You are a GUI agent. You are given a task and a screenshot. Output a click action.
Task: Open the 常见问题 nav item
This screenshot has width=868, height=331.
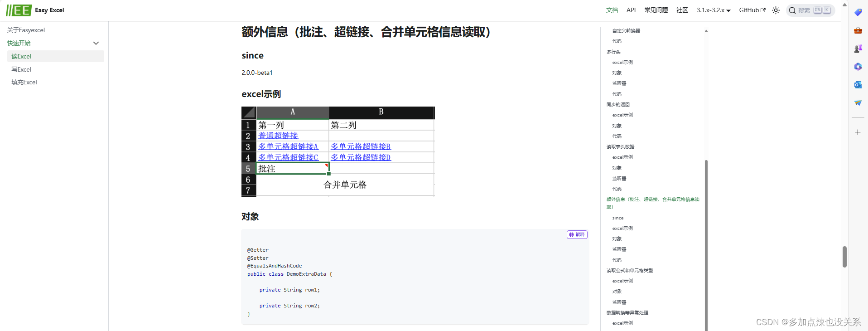656,10
